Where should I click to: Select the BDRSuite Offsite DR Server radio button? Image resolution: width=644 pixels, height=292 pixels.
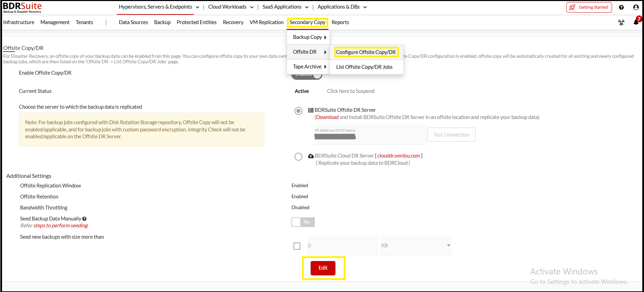coord(298,111)
